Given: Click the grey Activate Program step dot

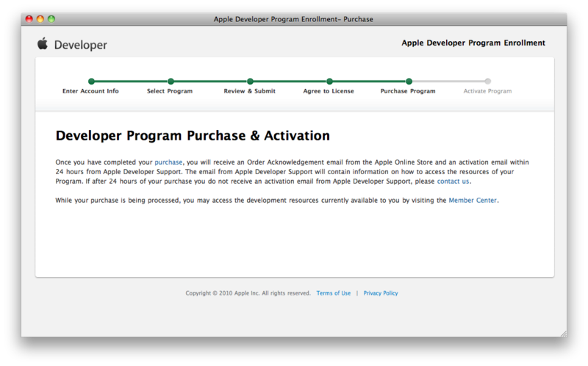Looking at the screenshot, I should [487, 81].
